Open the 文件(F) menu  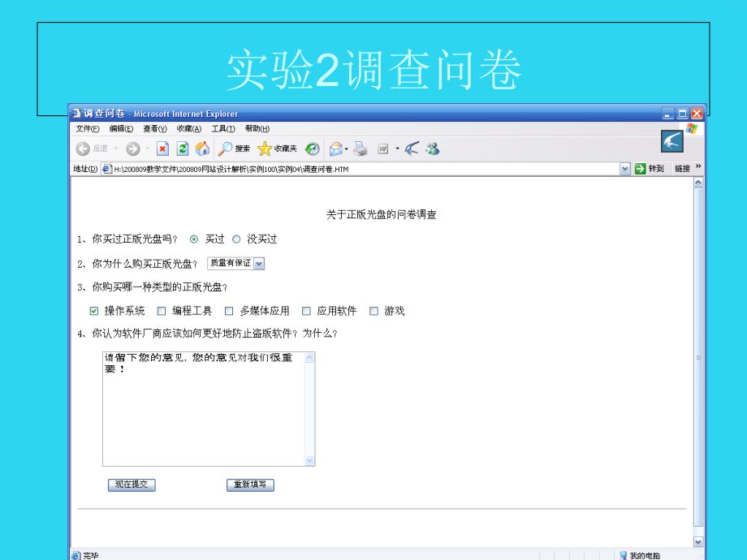coord(87,129)
